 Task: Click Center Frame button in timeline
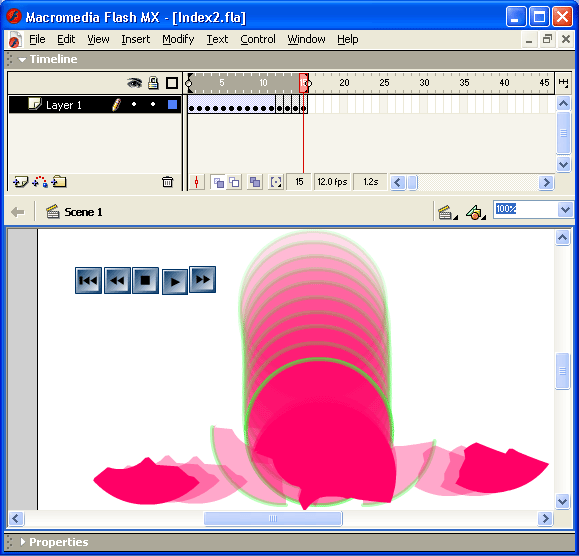(x=196, y=182)
